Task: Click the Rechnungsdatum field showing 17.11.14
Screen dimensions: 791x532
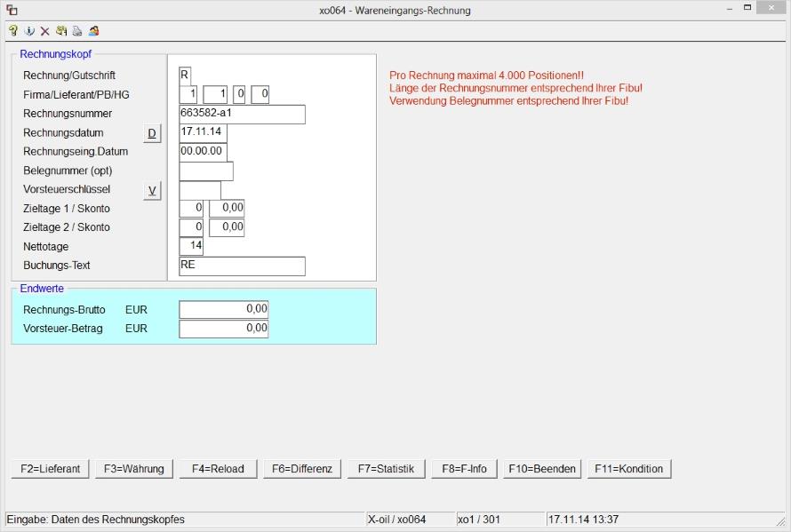Action: [203, 132]
